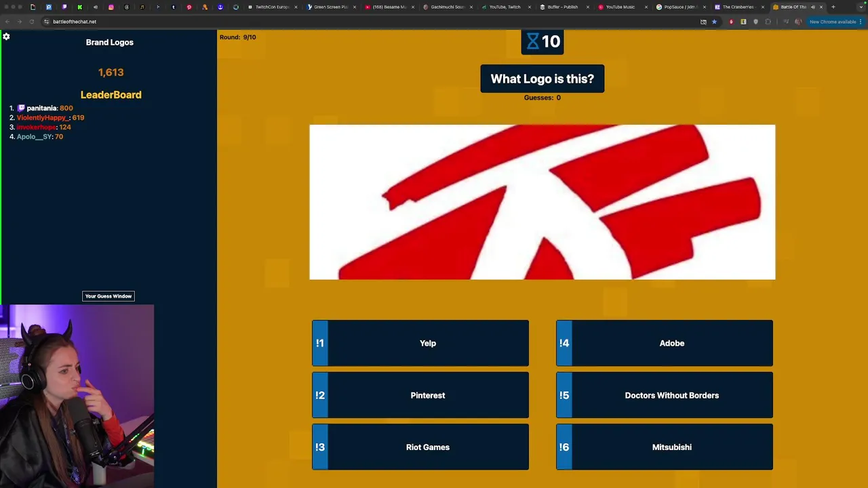868x488 pixels.
Task: Switch to Buffer – Publish tab
Action: pos(563,7)
